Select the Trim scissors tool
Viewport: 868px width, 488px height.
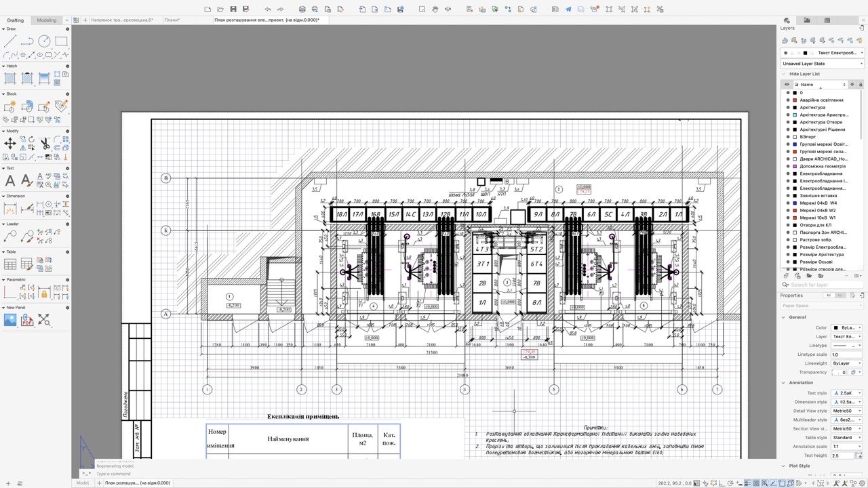44,143
